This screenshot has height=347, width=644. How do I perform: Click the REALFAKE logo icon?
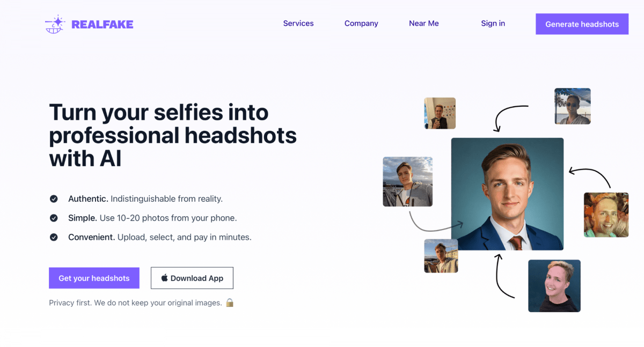pos(55,24)
